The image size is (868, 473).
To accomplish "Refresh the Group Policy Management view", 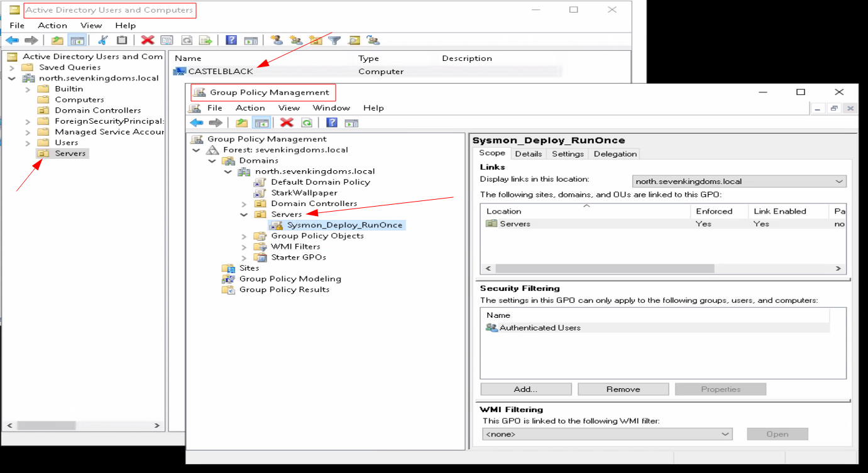I will [307, 122].
